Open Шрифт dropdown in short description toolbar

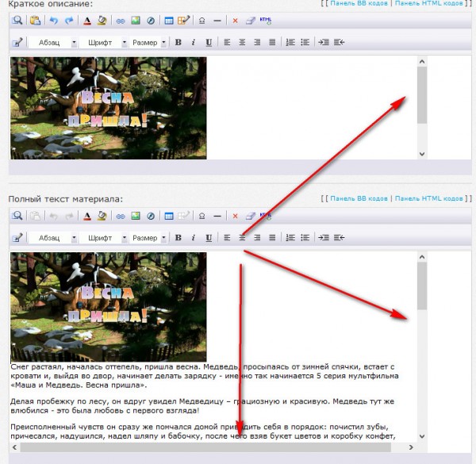[x=103, y=43]
